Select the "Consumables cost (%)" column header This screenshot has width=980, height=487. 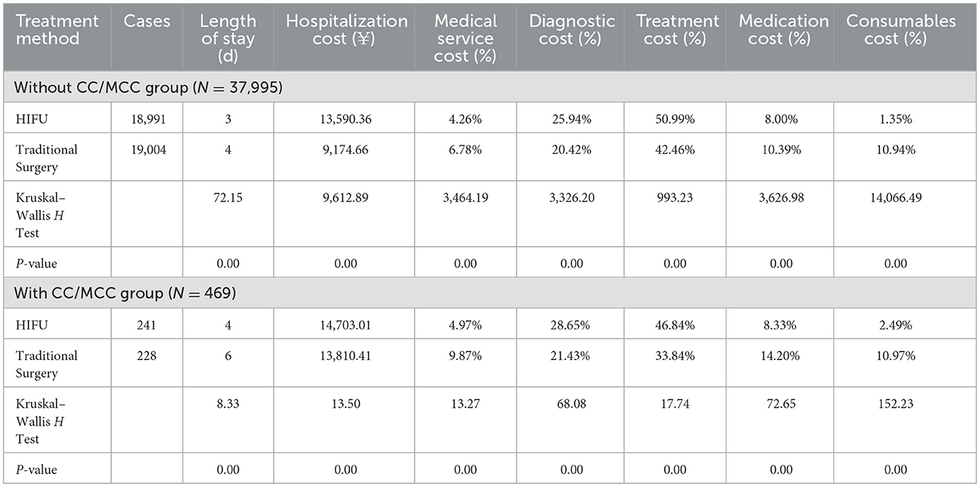pyautogui.click(x=900, y=30)
